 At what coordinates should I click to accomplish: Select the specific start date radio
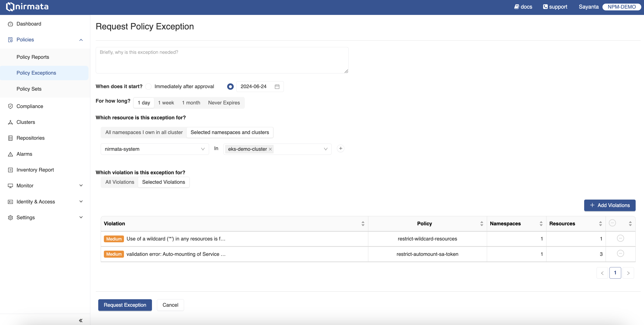pos(230,87)
